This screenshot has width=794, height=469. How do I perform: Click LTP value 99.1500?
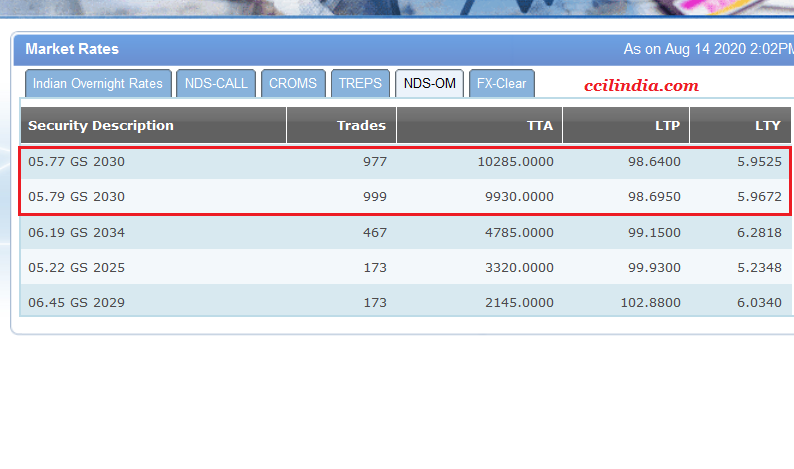(x=654, y=232)
